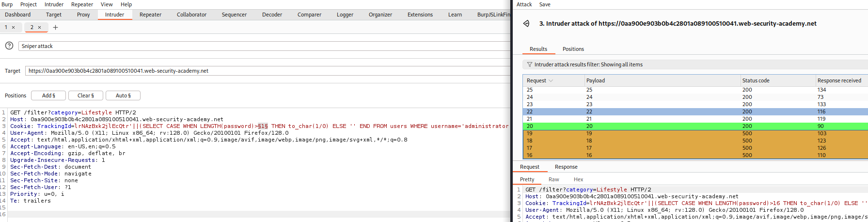Open the Request column sort arrow
868x222 pixels.
tap(551, 80)
